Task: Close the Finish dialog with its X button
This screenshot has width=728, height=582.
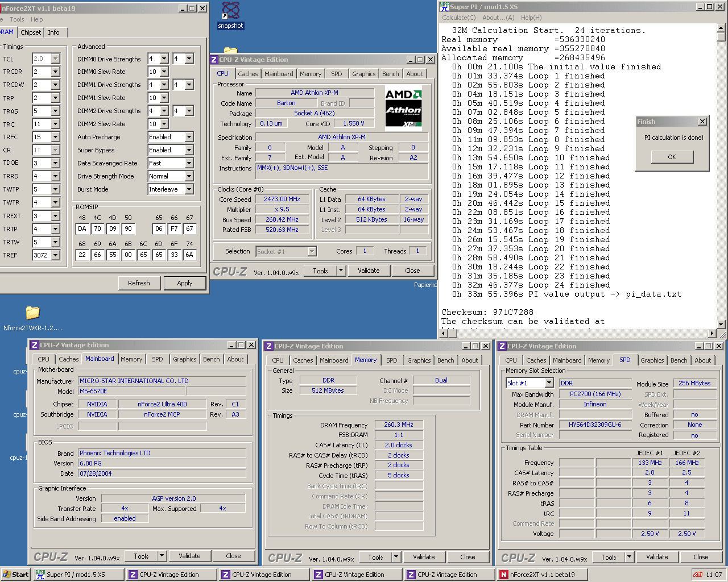Action: pyautogui.click(x=702, y=122)
